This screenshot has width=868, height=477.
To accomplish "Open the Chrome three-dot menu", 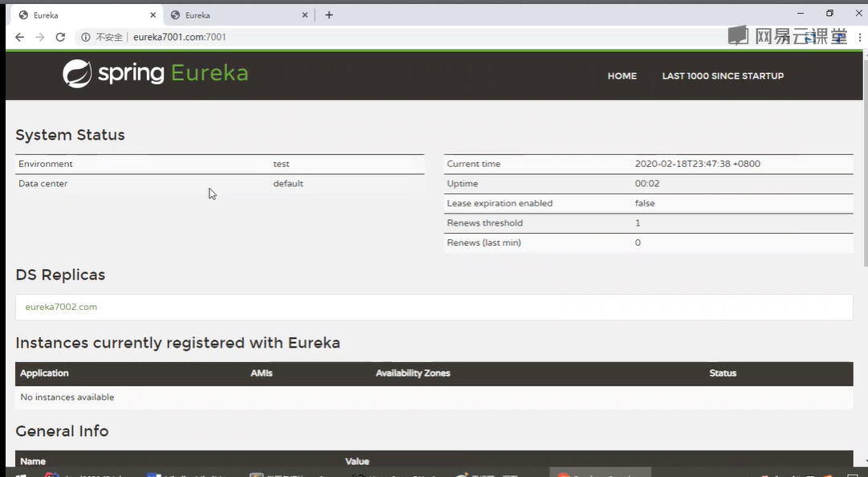I will tap(860, 37).
